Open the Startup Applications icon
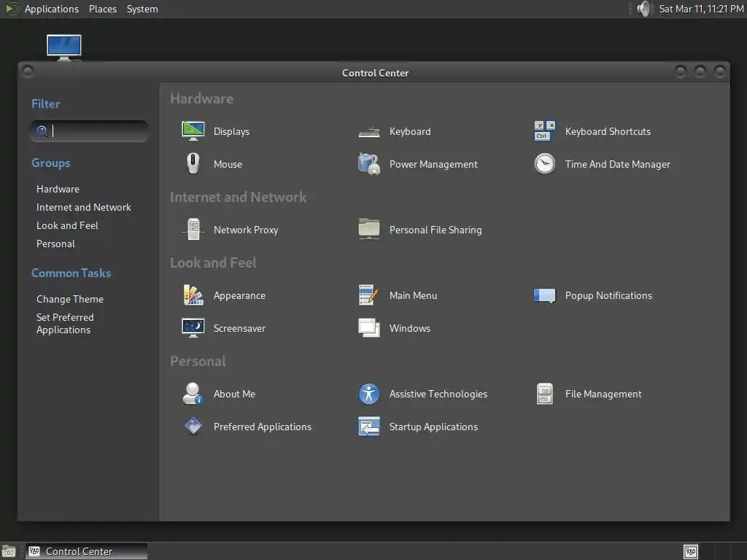 pyautogui.click(x=368, y=426)
